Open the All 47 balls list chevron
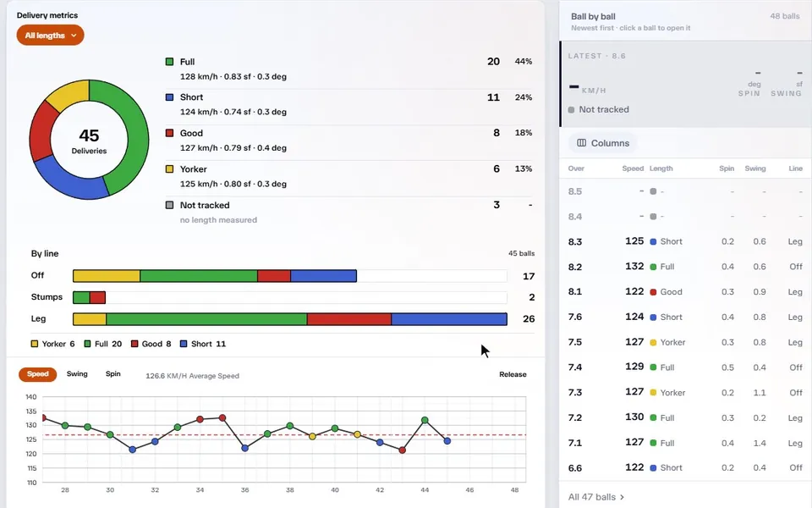 [x=622, y=497]
